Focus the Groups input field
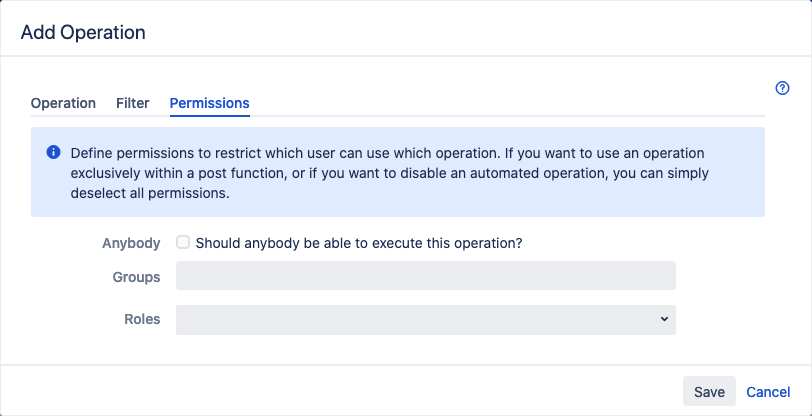This screenshot has width=812, height=416. pyautogui.click(x=425, y=276)
